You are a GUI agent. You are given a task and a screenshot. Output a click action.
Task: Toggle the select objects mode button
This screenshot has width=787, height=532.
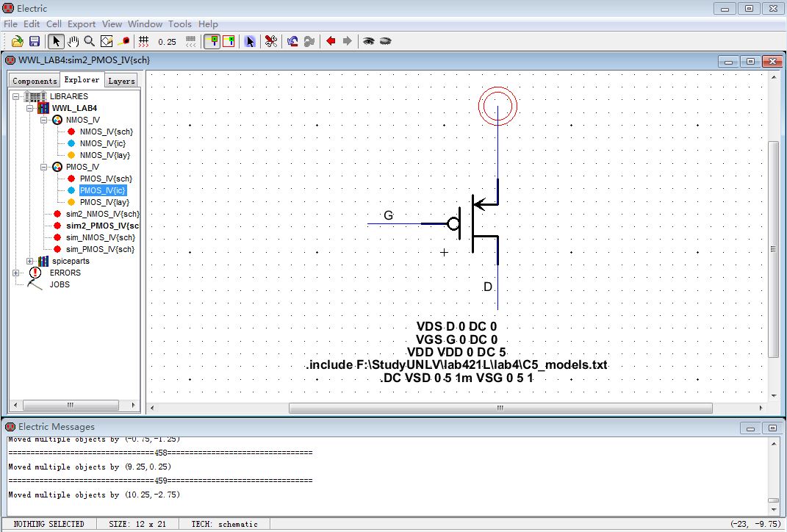pos(211,41)
